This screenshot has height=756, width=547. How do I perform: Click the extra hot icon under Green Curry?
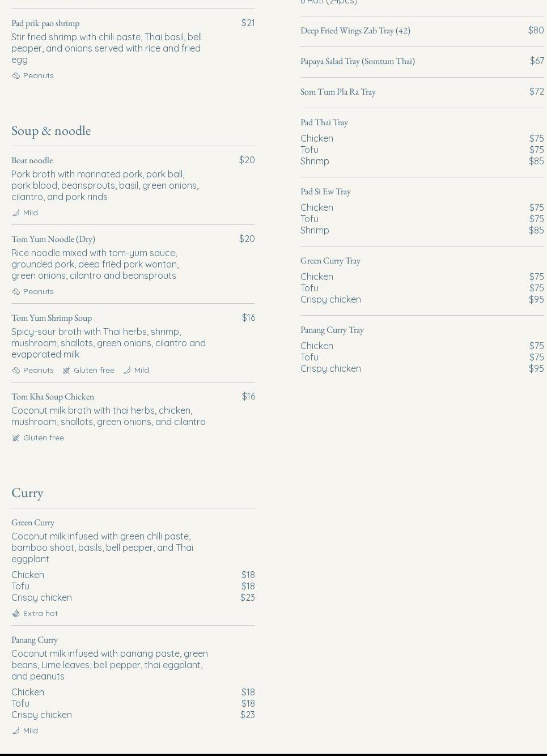(16, 613)
